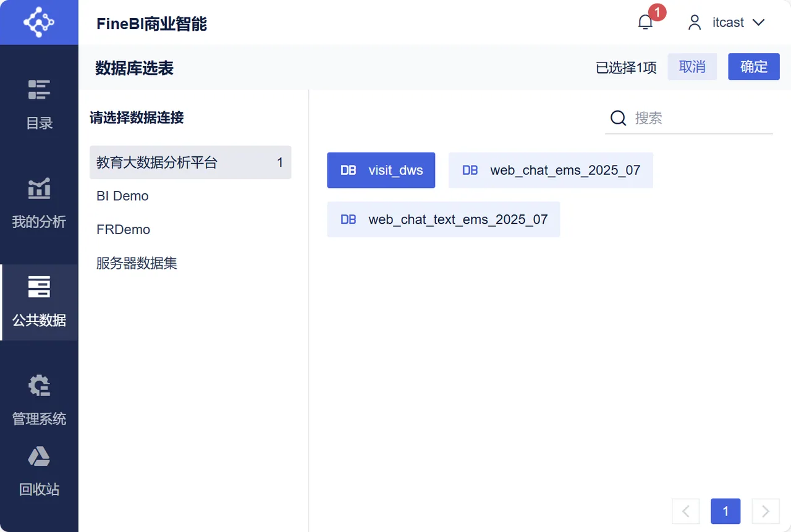Open the 回收站 recycle bin icon
791x532 pixels.
[x=39, y=457]
